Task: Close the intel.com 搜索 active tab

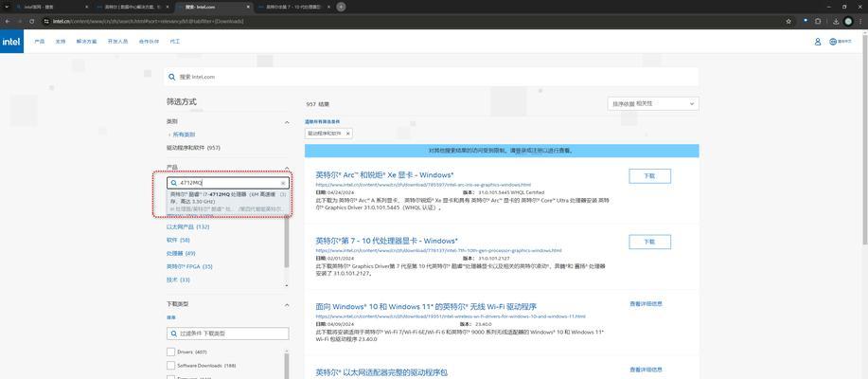Action: click(x=247, y=7)
